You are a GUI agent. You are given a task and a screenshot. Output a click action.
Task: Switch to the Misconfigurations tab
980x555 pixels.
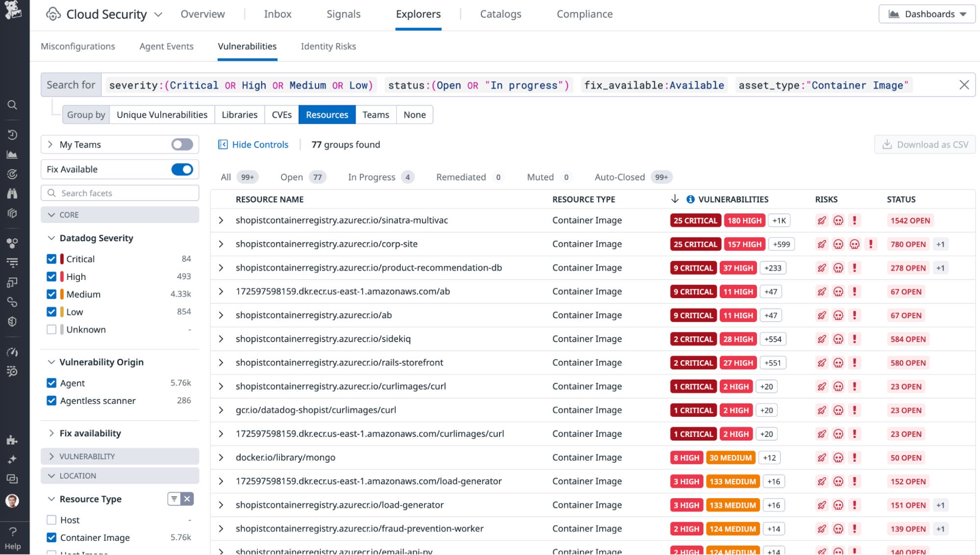(78, 46)
